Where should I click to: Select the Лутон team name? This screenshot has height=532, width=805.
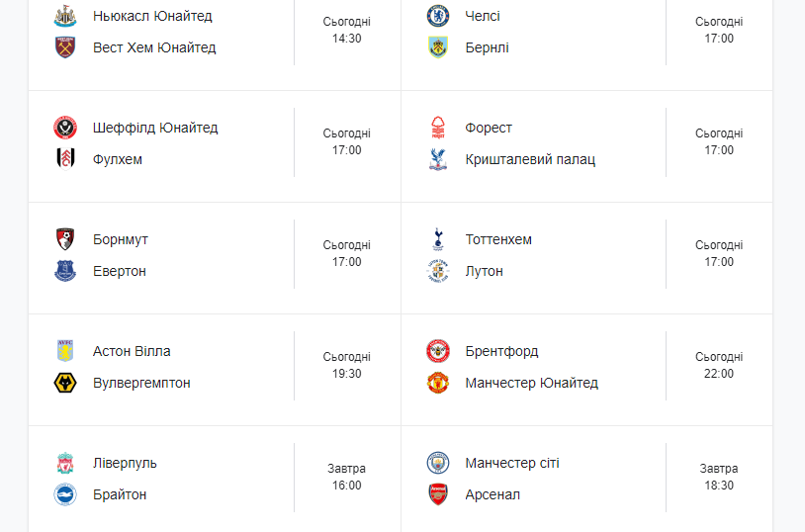[485, 271]
